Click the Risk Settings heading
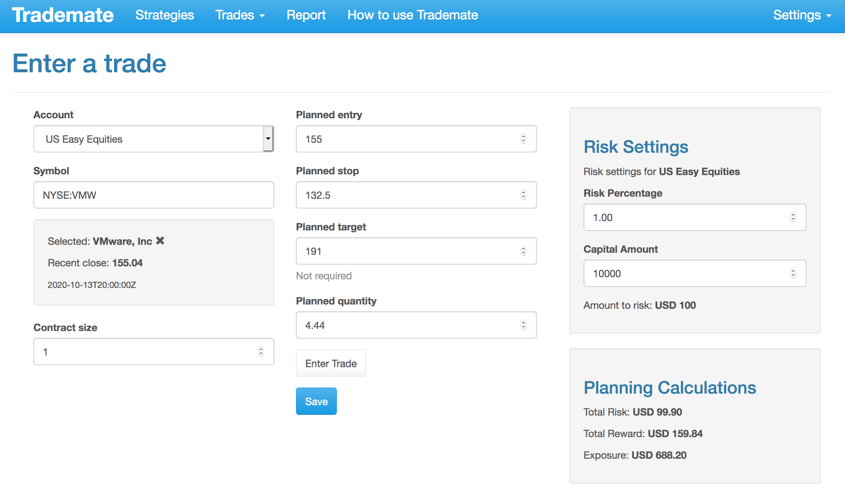 636,147
